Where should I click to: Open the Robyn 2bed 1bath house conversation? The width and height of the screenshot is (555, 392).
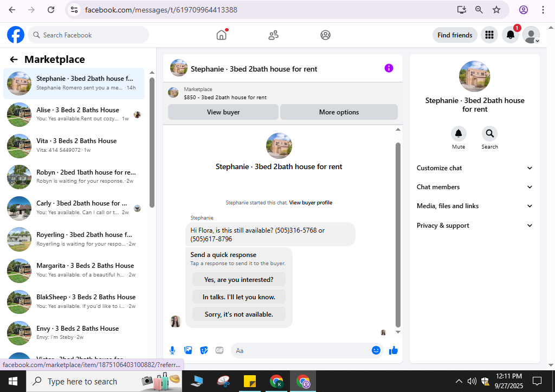click(74, 177)
